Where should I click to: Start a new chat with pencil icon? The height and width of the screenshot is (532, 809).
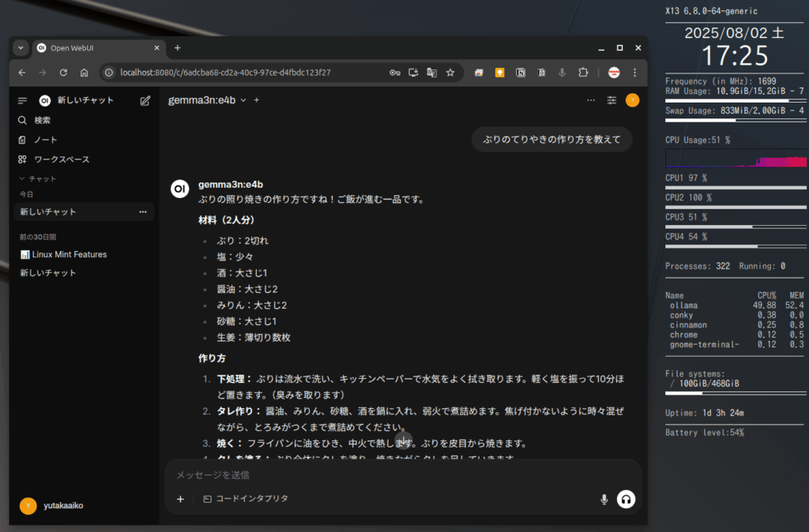click(x=145, y=100)
